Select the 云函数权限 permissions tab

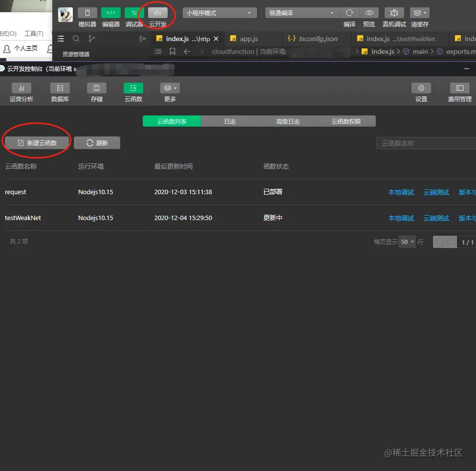[346, 121]
